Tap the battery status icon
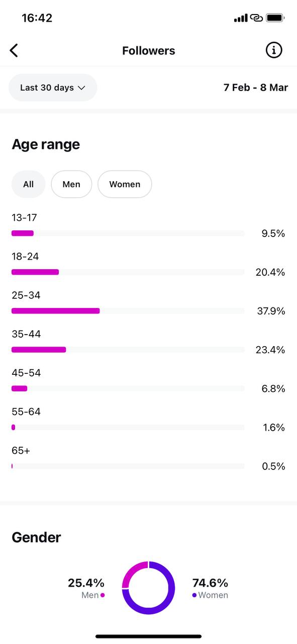 (x=275, y=18)
